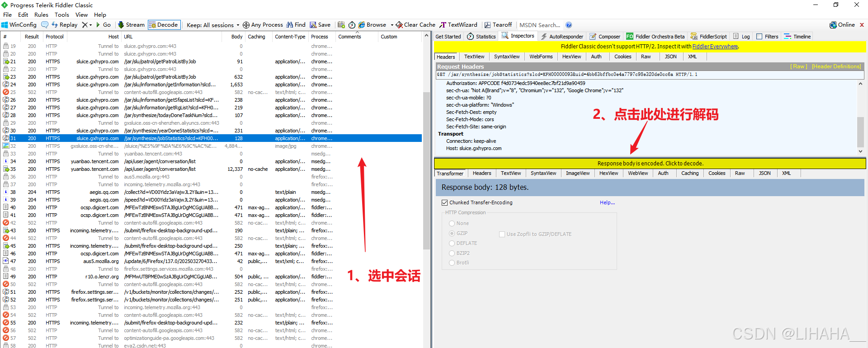
Task: Click the session list scroll-up arrow
Action: pyautogui.click(x=426, y=36)
